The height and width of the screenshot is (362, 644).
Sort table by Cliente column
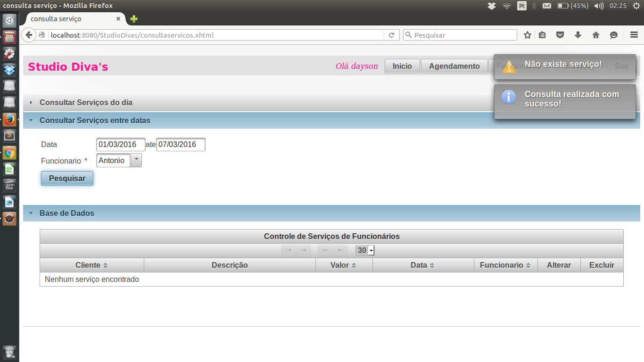(92, 265)
